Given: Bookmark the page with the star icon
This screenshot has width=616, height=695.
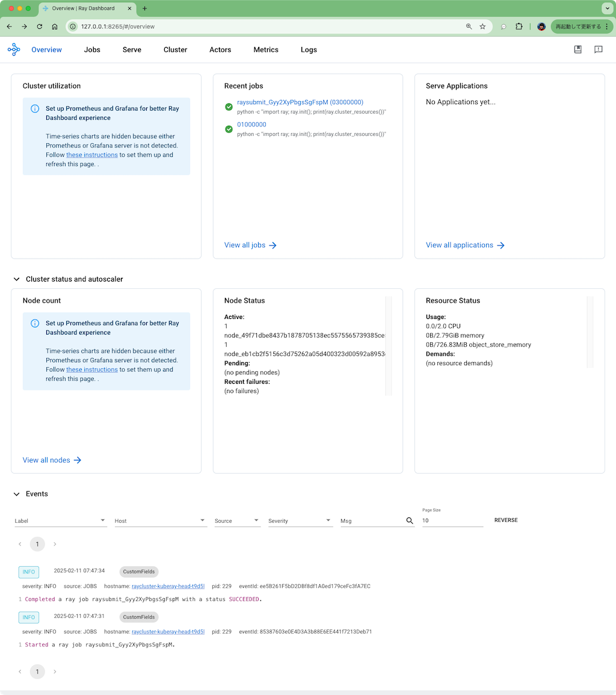Looking at the screenshot, I should click(x=482, y=26).
